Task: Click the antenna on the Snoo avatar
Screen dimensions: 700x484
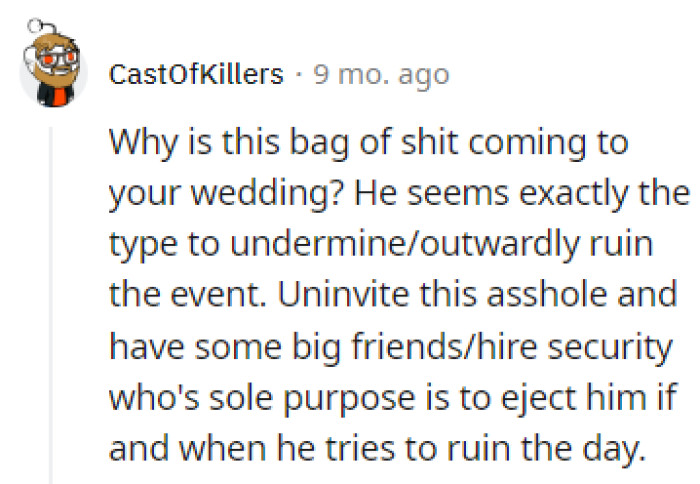Action: 37,27
